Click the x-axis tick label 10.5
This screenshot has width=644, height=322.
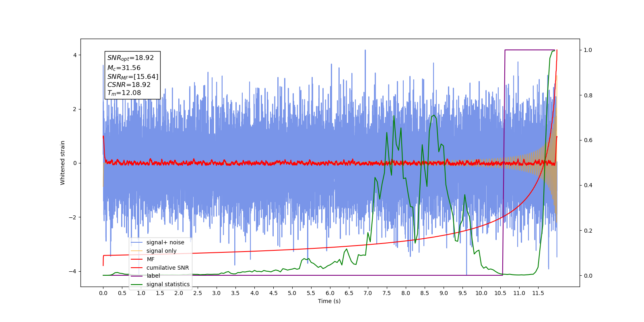(x=500, y=293)
